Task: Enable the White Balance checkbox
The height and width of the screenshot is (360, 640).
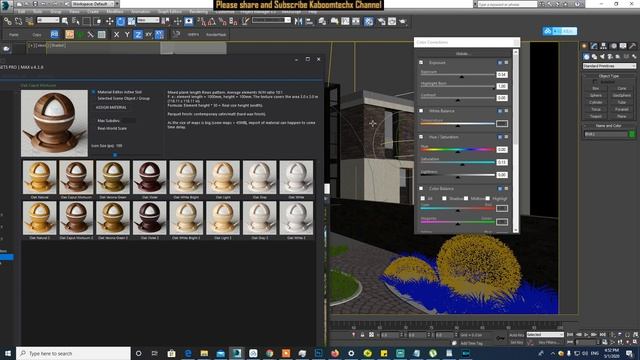Action: tap(421, 111)
